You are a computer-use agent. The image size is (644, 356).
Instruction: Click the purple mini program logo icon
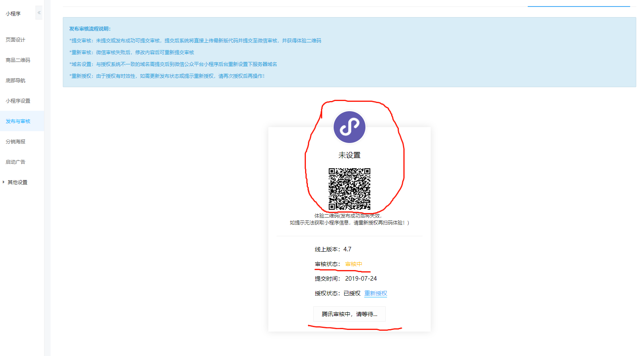click(350, 127)
